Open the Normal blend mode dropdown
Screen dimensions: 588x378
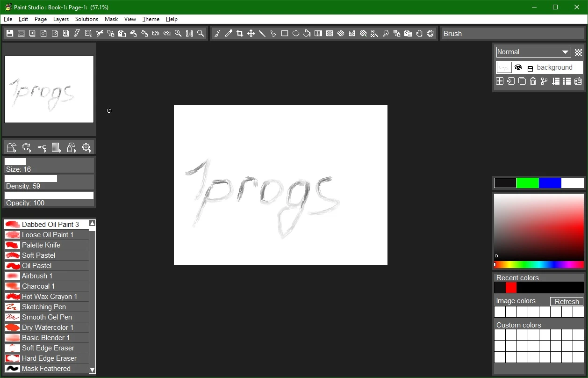[x=533, y=52]
